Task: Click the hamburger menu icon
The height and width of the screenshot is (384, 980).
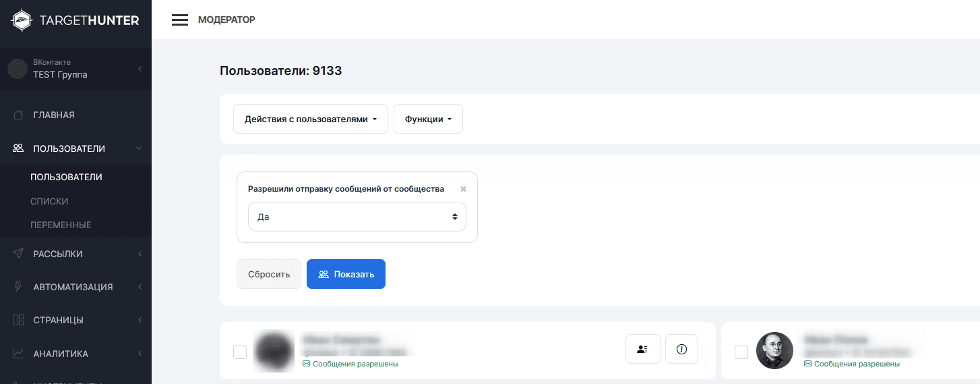Action: coord(179,20)
